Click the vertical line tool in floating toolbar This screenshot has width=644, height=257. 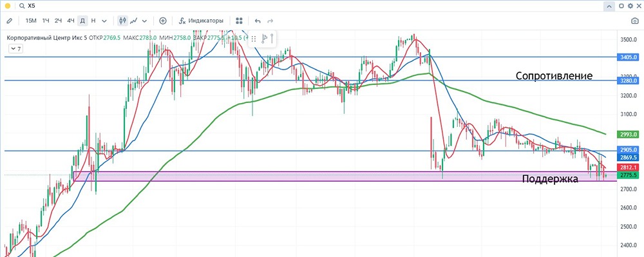pos(272,39)
